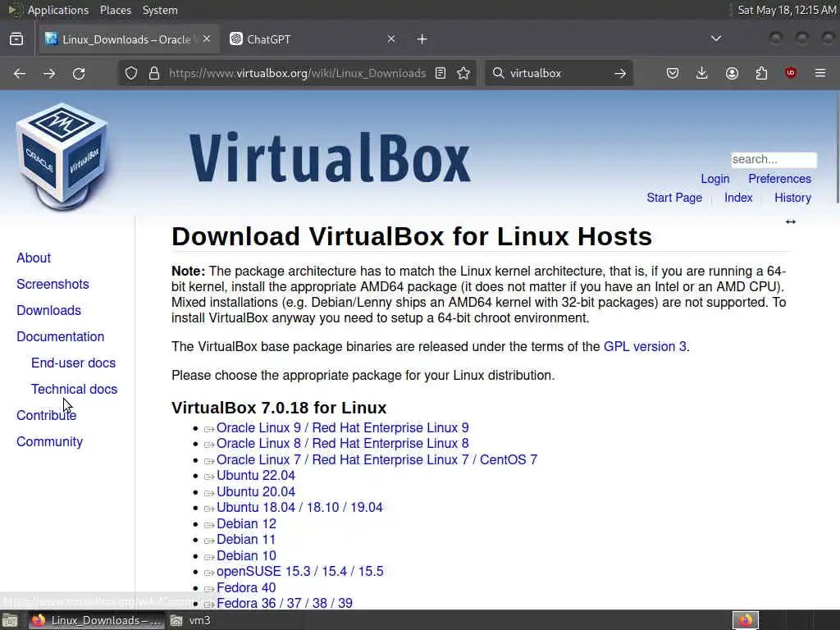This screenshot has height=630, width=840.
Task: Click the site security padlock icon
Action: click(154, 73)
